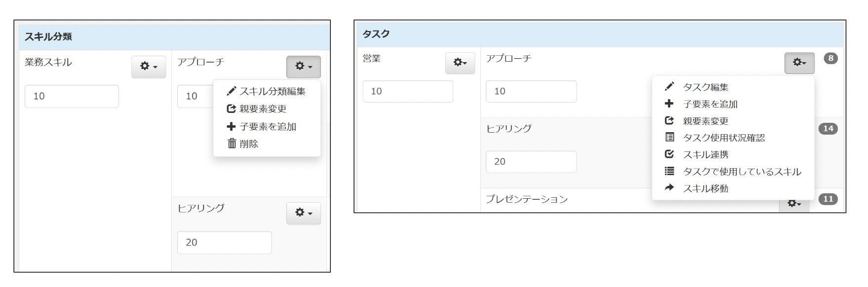The height and width of the screenshot is (287, 868).
Task: Click list icon beside タスクで使用しているスキル
Action: click(x=669, y=171)
